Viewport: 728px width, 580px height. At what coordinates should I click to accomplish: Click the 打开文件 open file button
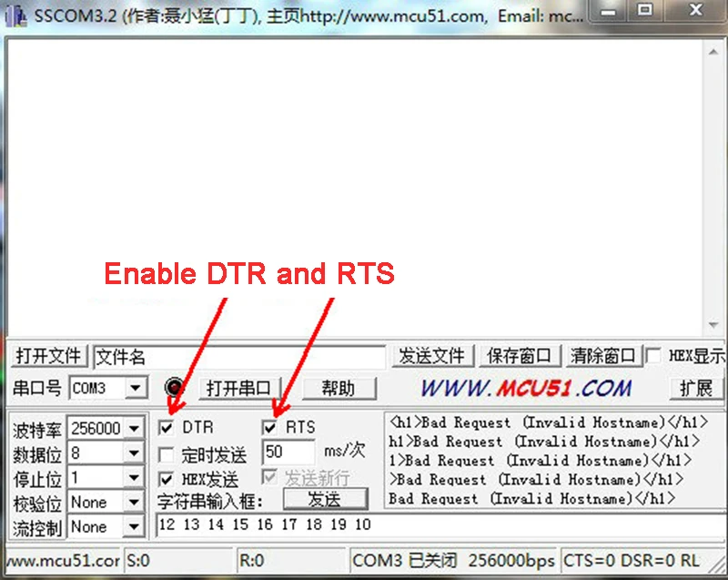pos(49,357)
